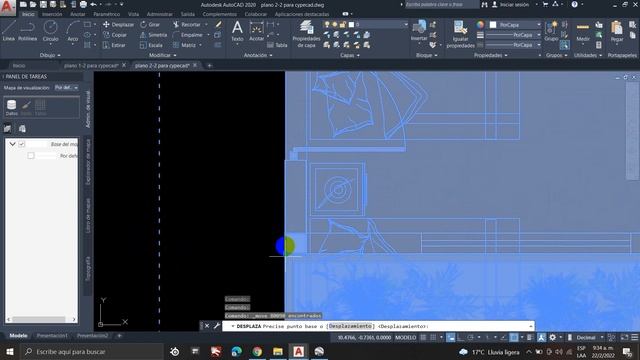The width and height of the screenshot is (640, 360).
Task: Click the Estirar command
Action: [114, 45]
